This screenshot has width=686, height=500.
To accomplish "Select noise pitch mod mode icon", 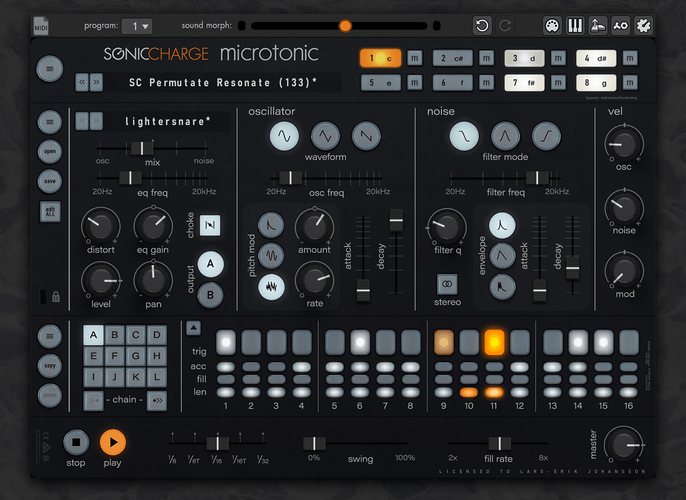I will 271,287.
